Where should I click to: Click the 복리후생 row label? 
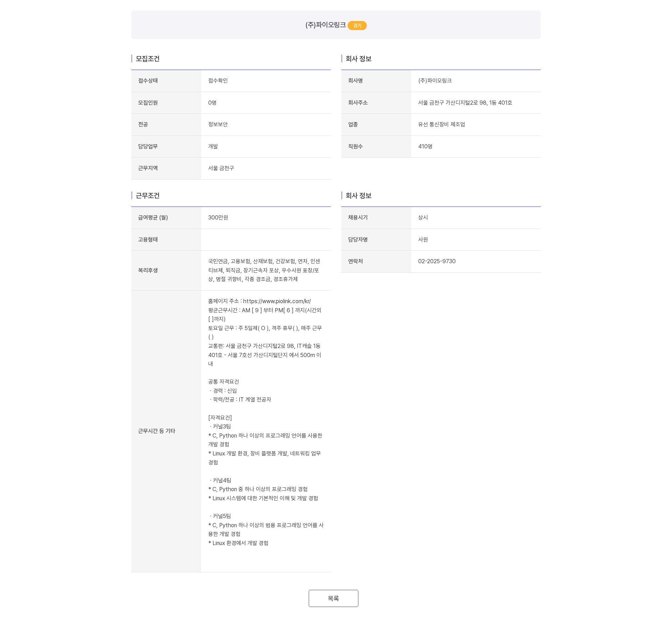pyautogui.click(x=148, y=270)
